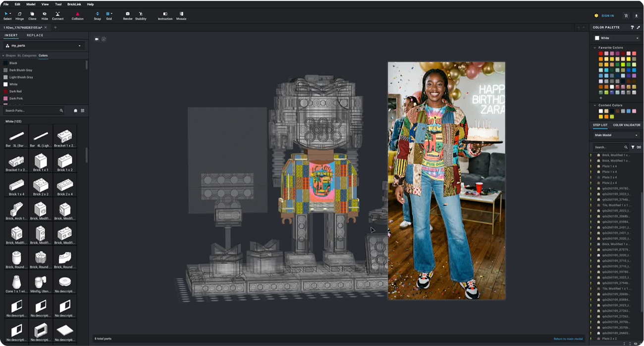Viewport: 644px width, 346px height.
Task: Collapse the Favorite Colors section
Action: [595, 48]
